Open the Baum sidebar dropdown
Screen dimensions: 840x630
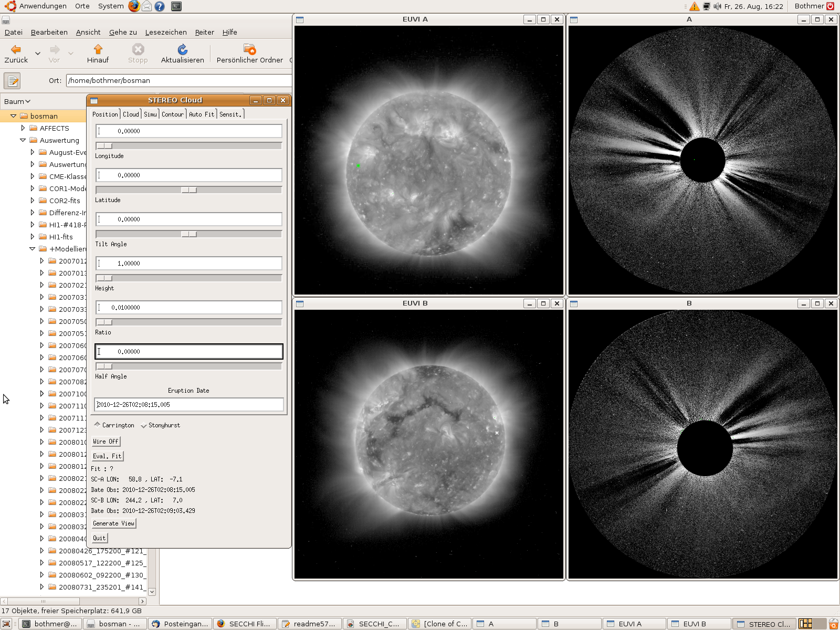tap(17, 101)
